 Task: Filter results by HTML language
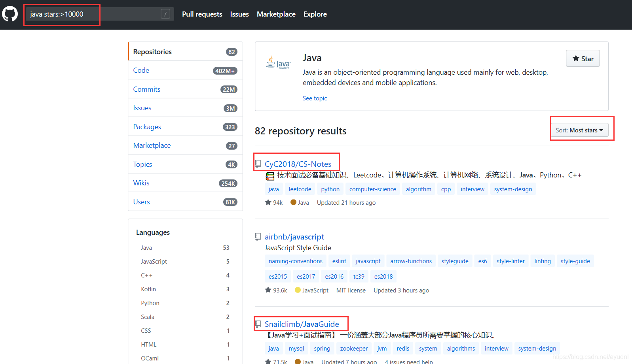pyautogui.click(x=185, y=345)
